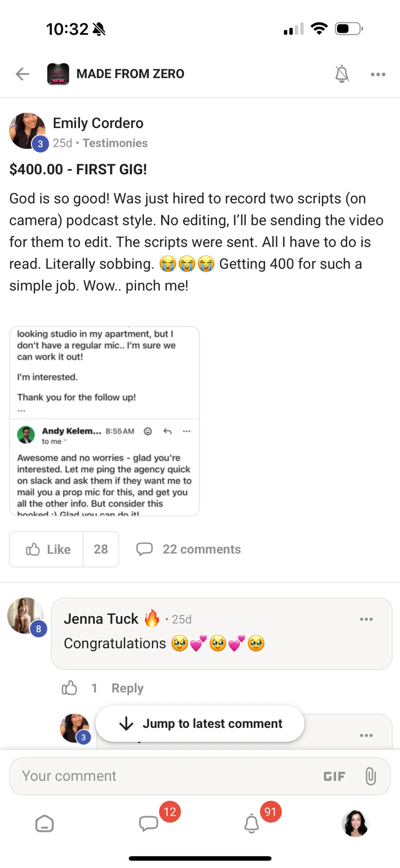Toggle post notifications bell in header
Image resolution: width=400 pixels, height=868 pixels.
coord(341,74)
